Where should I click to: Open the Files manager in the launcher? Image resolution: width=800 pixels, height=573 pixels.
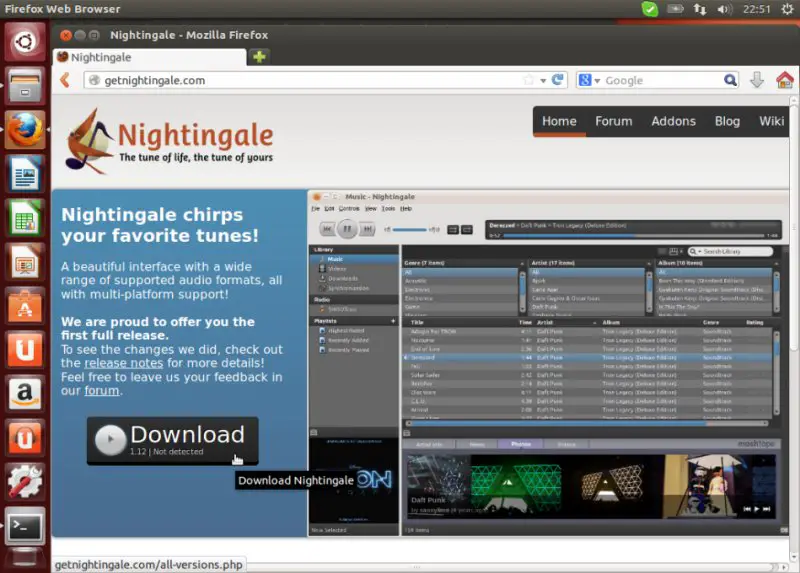[24, 85]
